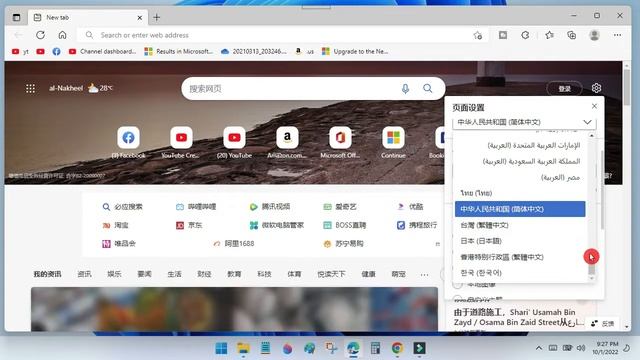
Task: Open a new tab with plus button
Action: coord(156,18)
